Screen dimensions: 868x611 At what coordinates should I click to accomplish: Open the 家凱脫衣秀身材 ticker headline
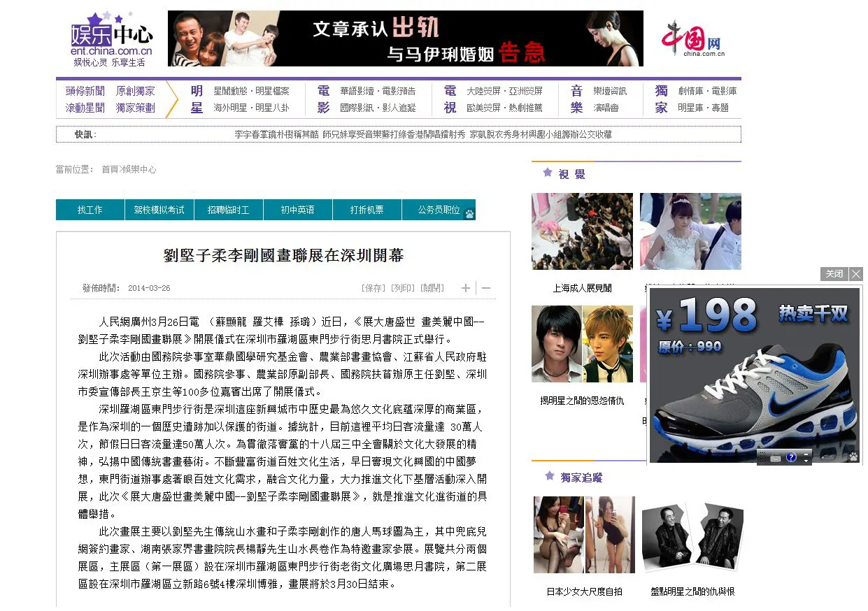(499, 134)
